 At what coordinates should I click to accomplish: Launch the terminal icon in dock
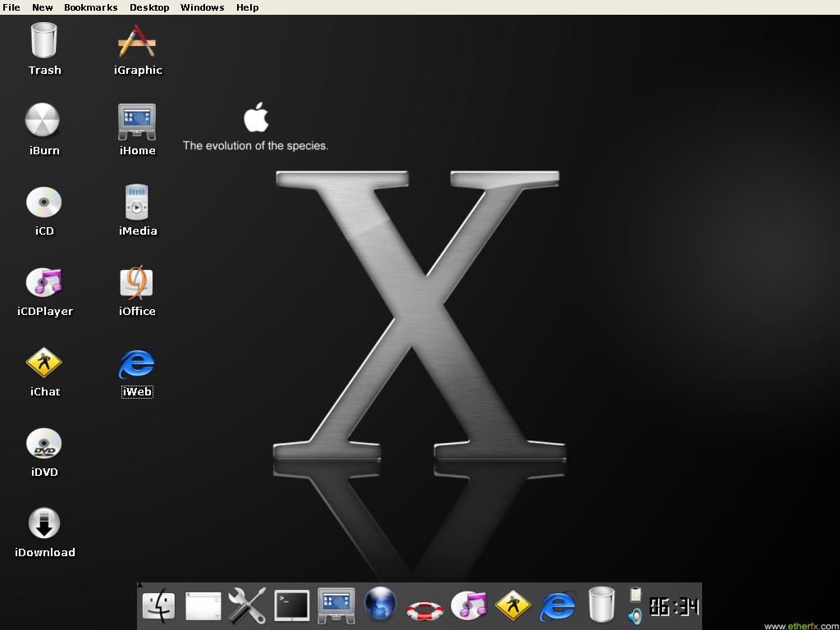point(292,606)
